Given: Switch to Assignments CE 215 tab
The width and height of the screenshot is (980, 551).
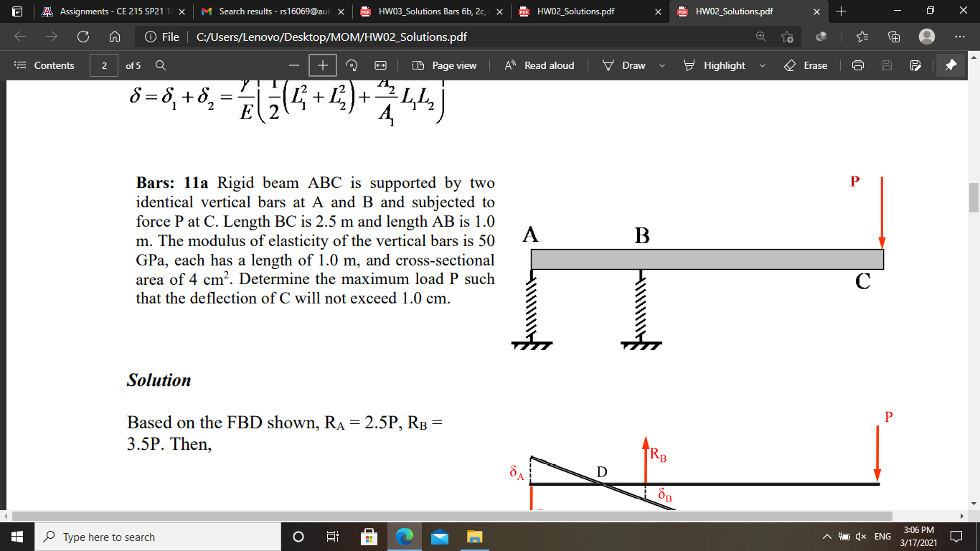Looking at the screenshot, I should point(113,11).
